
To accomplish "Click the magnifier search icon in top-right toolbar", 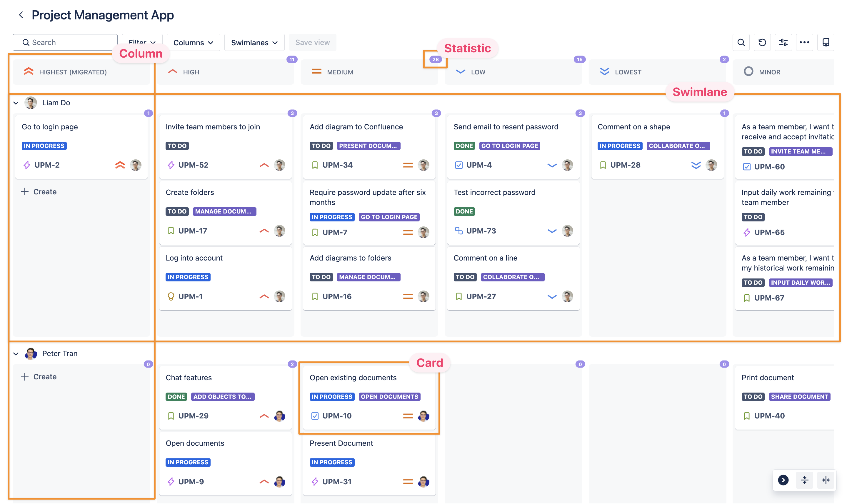I will (741, 42).
